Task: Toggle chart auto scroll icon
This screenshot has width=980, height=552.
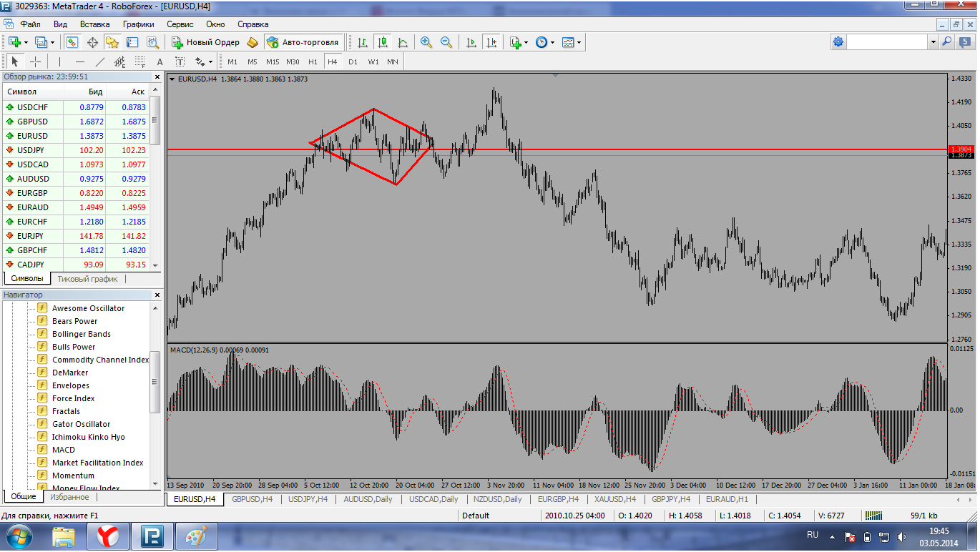Action: click(471, 42)
